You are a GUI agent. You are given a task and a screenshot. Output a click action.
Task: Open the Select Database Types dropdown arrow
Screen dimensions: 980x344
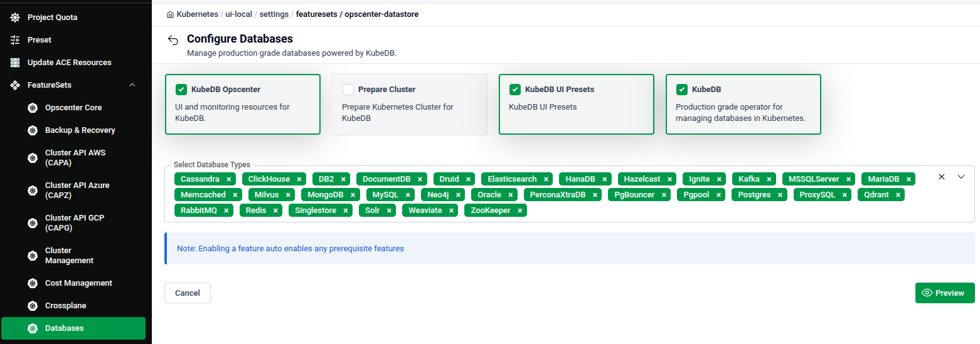(x=961, y=177)
